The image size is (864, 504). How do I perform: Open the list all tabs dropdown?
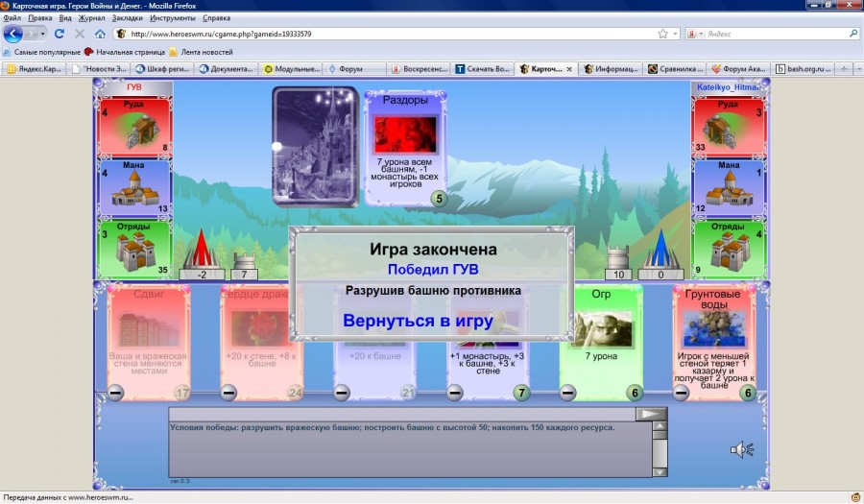point(858,69)
